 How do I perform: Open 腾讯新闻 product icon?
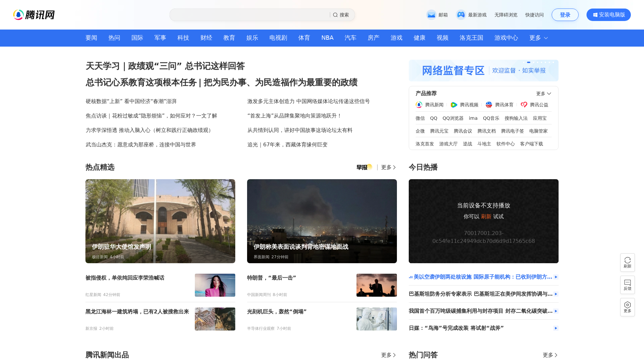[x=419, y=105]
